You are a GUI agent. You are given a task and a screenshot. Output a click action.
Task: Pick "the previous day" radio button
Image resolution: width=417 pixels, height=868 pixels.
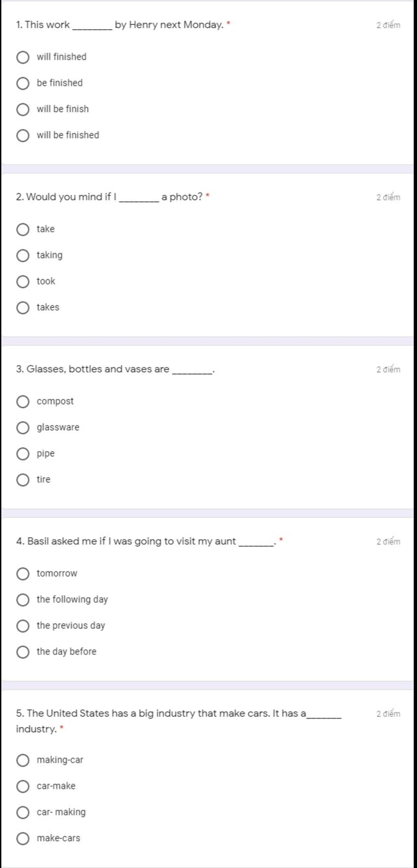(23, 626)
